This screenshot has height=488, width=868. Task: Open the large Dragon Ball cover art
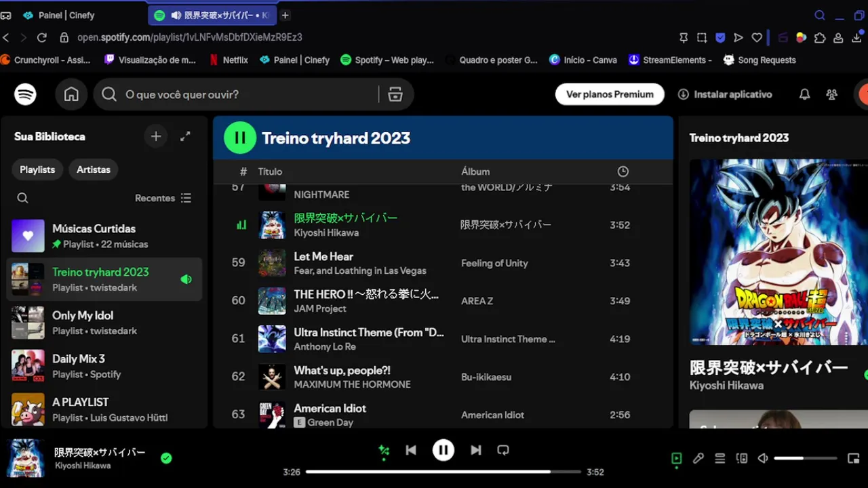[778, 252]
